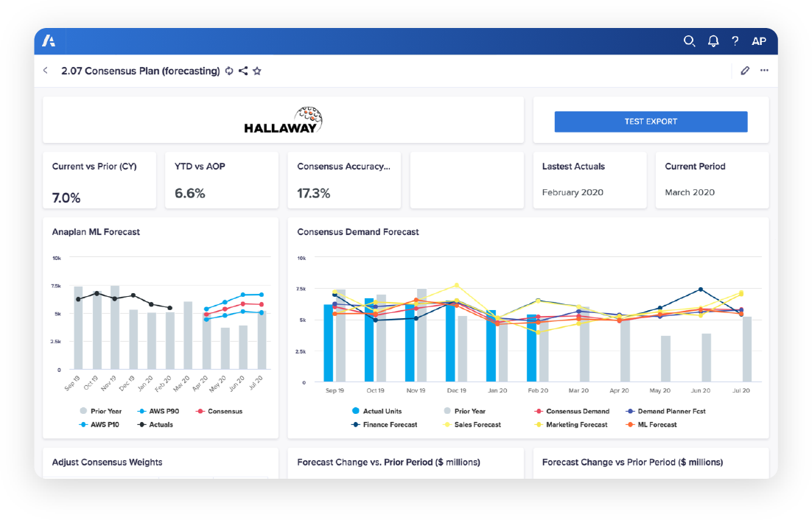Go back using the left arrow
Viewport: 812px width, 520px height.
click(x=46, y=71)
